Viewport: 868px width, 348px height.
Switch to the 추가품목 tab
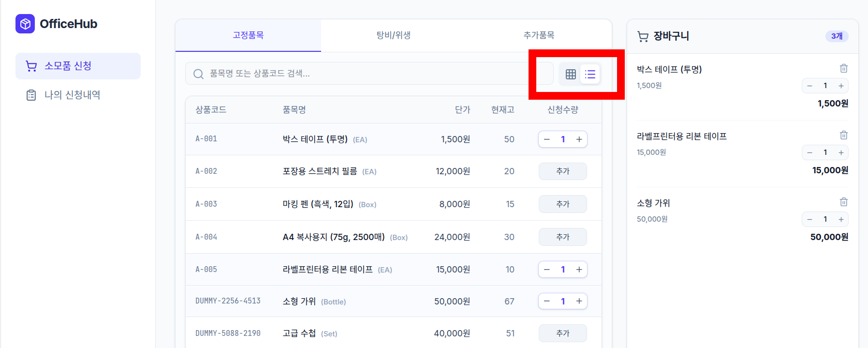point(539,35)
